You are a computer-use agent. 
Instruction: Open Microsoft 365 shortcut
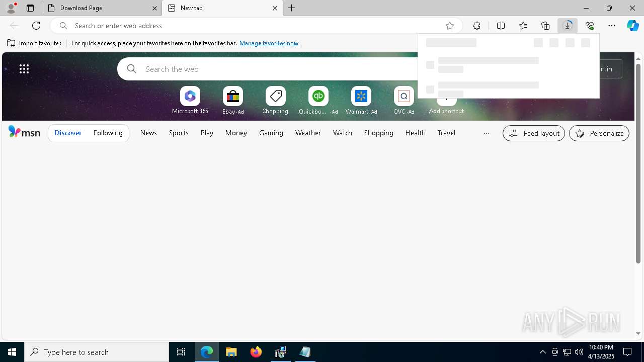(190, 101)
